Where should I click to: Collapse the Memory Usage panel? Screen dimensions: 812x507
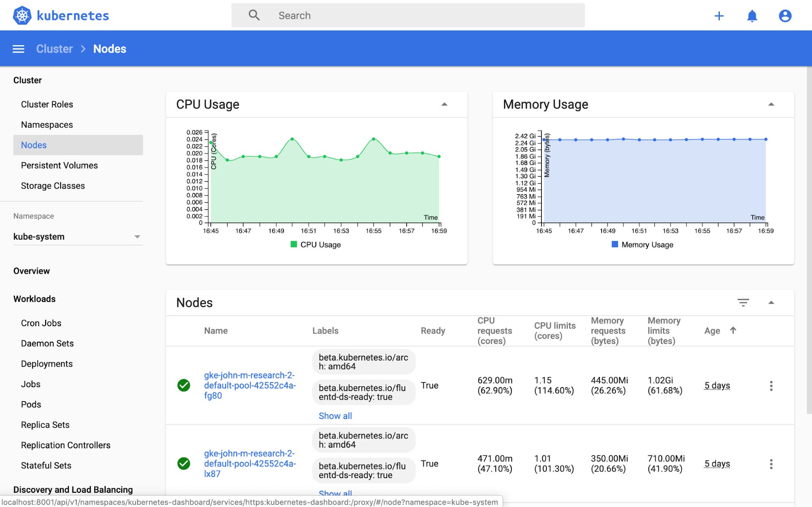(x=771, y=104)
